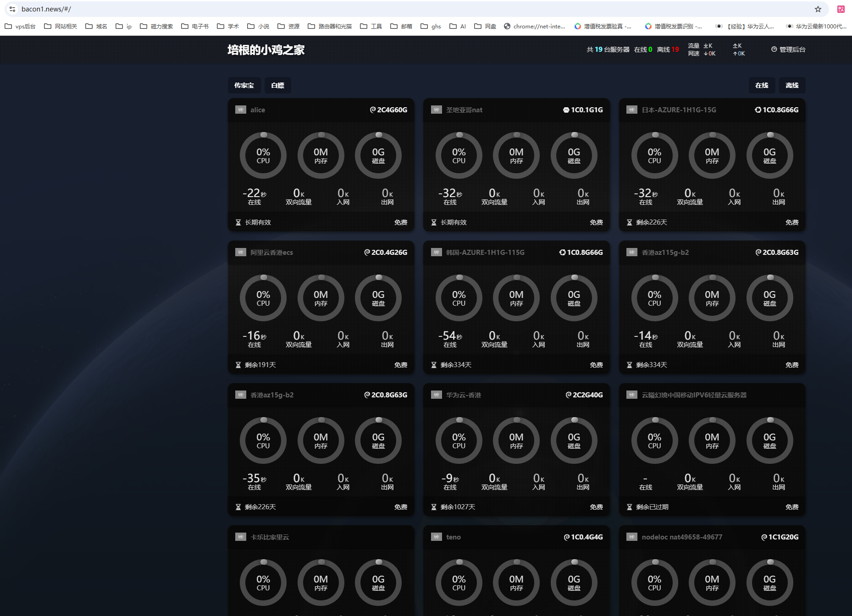Click OS icon beside 1C0.4G4G on teno
This screenshot has width=852, height=616.
coord(567,537)
